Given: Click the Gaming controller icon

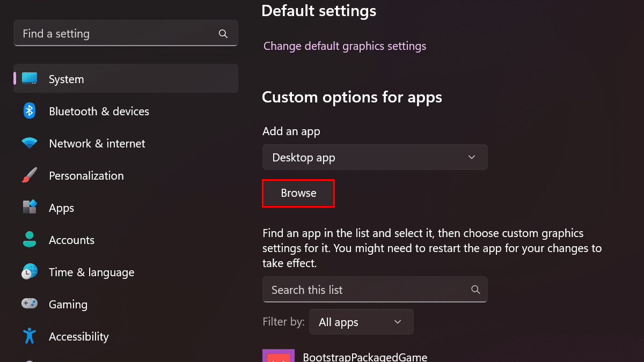Looking at the screenshot, I should click(x=30, y=304).
